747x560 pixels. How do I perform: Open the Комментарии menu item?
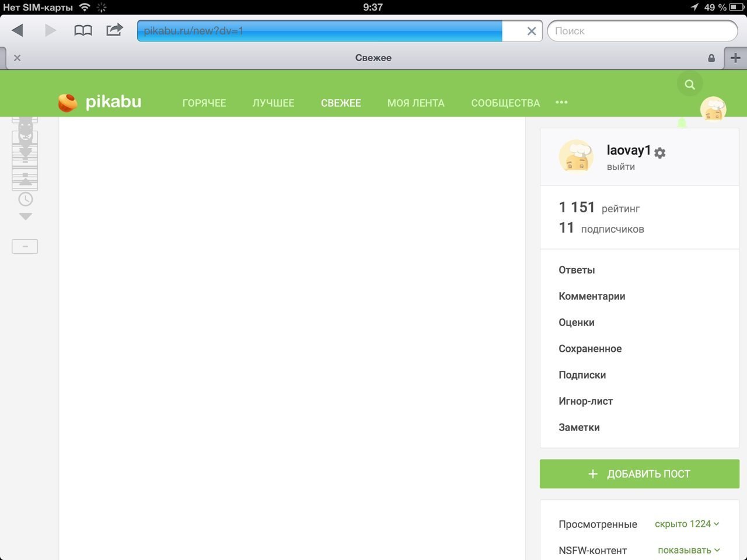click(592, 296)
